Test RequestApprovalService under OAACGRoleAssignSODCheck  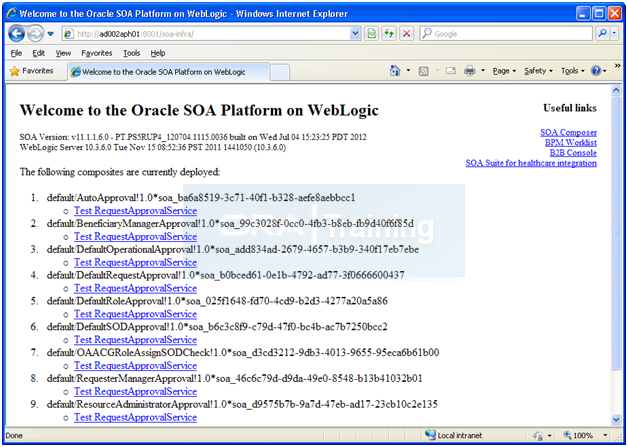[x=135, y=366]
